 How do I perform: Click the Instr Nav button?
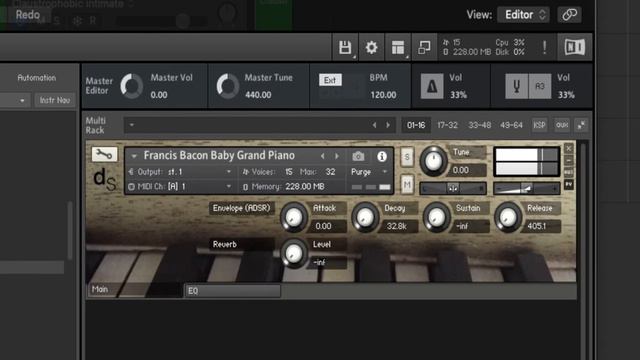(x=55, y=100)
